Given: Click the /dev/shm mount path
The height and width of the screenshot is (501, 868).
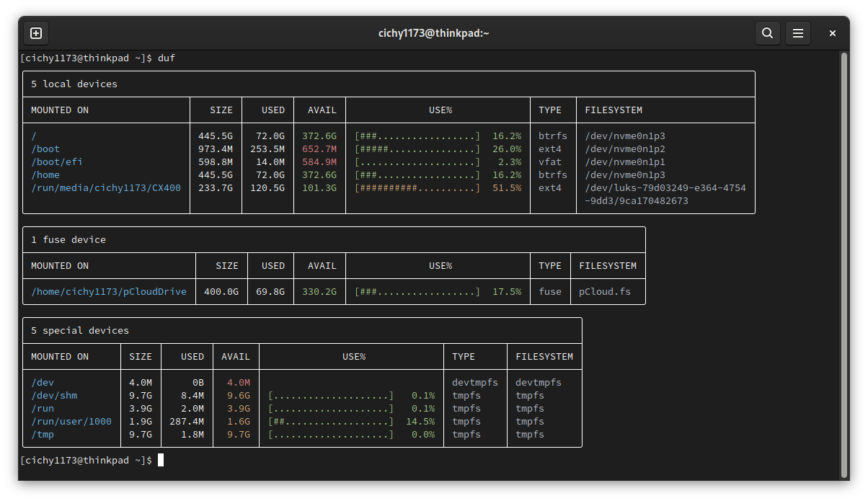Looking at the screenshot, I should coord(54,395).
